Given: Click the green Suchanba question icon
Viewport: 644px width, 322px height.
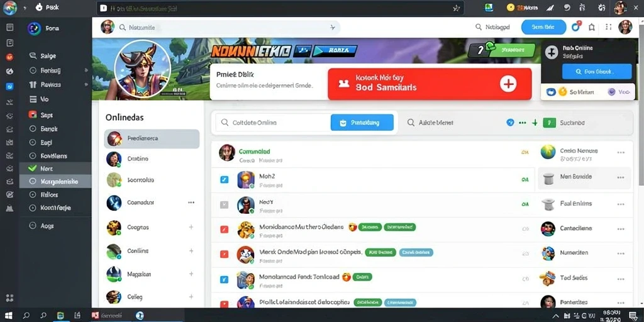Looking at the screenshot, I should (549, 123).
